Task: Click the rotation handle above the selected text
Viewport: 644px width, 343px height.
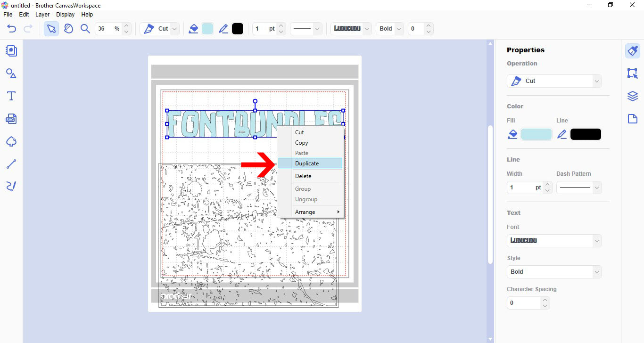Action: pyautogui.click(x=255, y=101)
